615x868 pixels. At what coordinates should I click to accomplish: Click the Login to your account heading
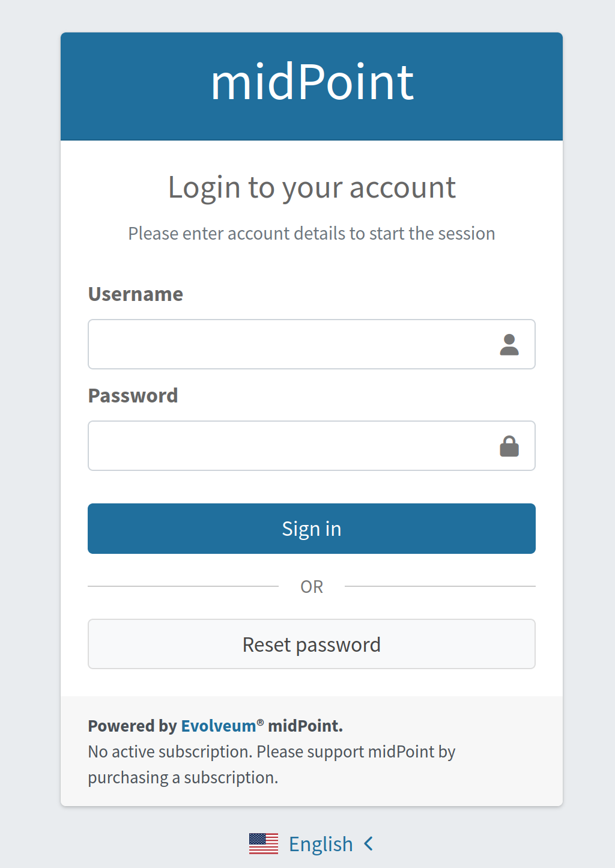click(311, 187)
